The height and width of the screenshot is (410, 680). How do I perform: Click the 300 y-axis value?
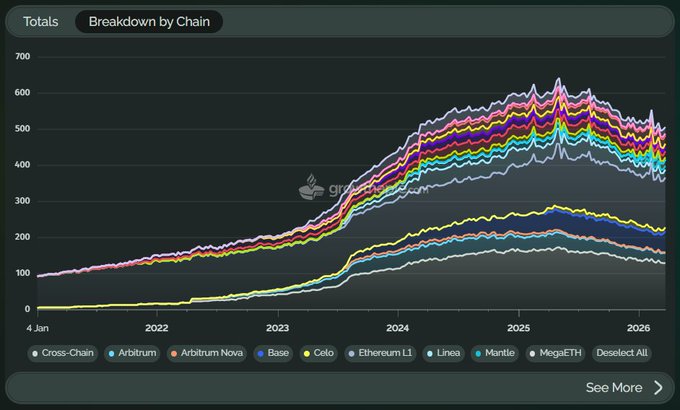point(23,201)
